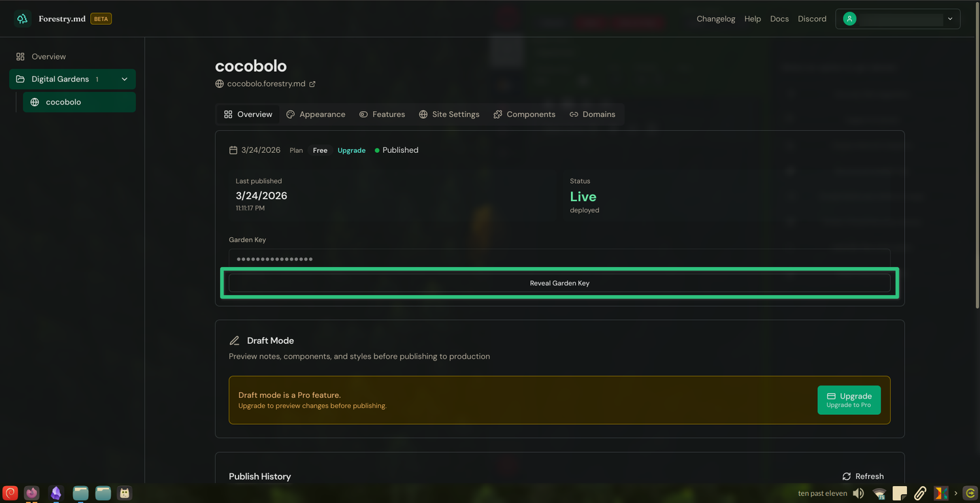Click the '11:11:17 PM' timestamp

tap(250, 208)
